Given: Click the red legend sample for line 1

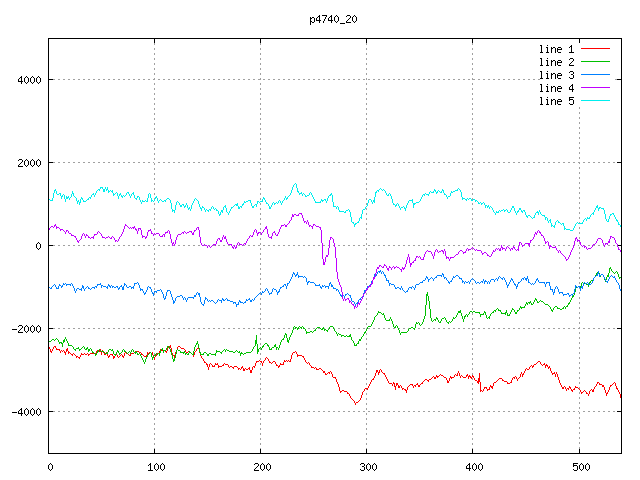Looking at the screenshot, I should click(596, 48).
